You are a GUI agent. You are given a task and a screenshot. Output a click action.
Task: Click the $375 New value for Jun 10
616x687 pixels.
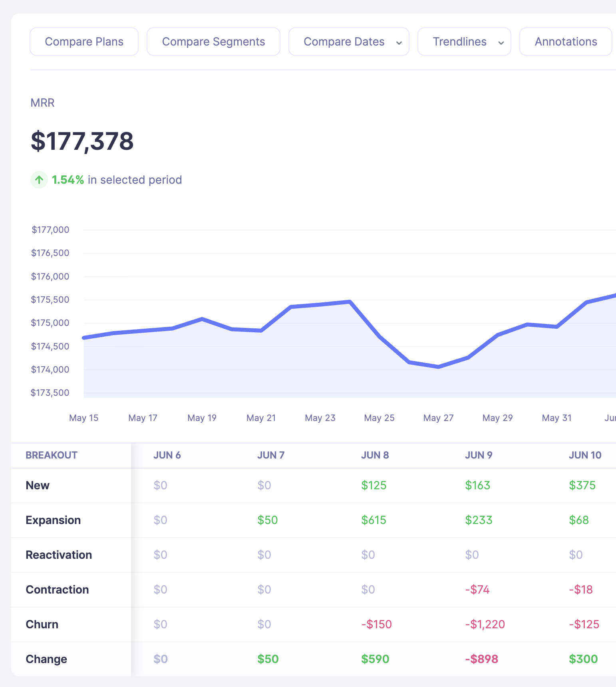pyautogui.click(x=582, y=485)
